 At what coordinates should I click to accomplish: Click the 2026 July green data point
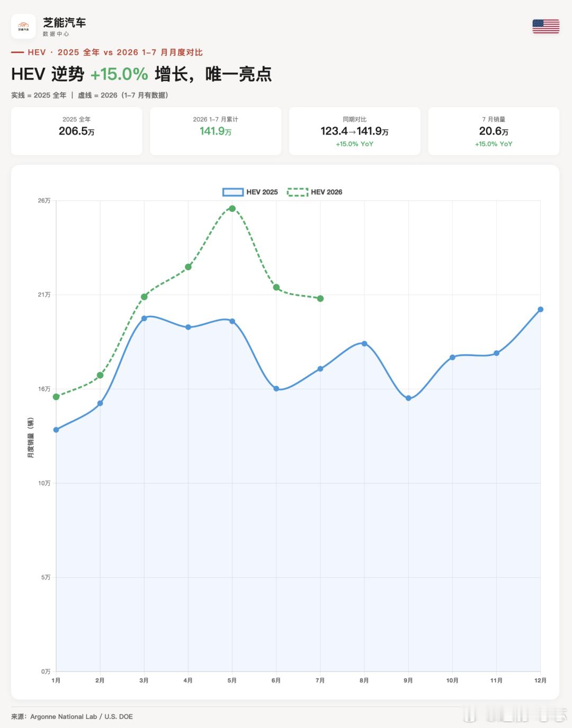pyautogui.click(x=320, y=298)
